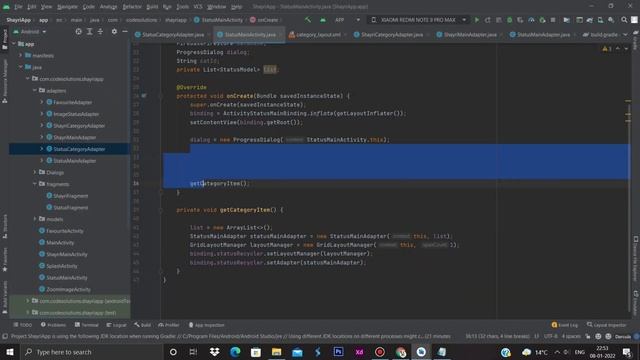The image size is (640, 360).
Task: Open project panel settings gear
Action: (114, 31)
